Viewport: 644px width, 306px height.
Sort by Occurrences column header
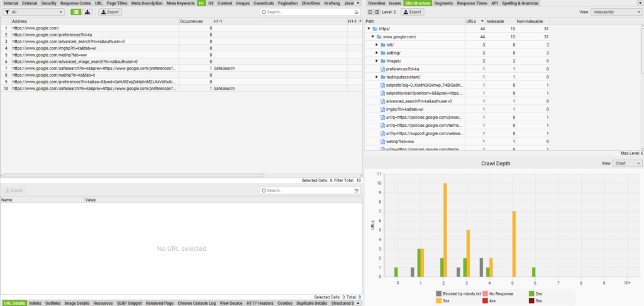[196, 21]
